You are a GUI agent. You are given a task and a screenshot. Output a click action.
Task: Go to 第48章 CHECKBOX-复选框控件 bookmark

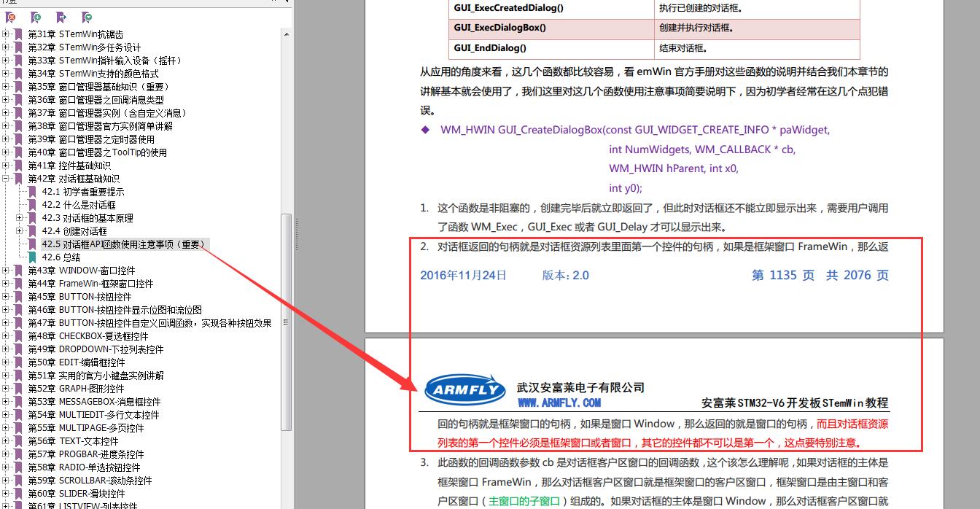pyautogui.click(x=88, y=336)
